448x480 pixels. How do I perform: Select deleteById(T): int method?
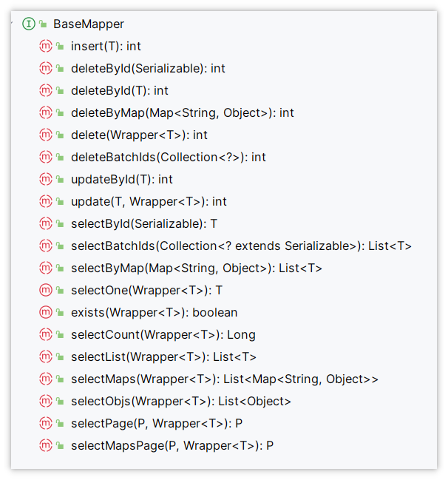pos(119,91)
